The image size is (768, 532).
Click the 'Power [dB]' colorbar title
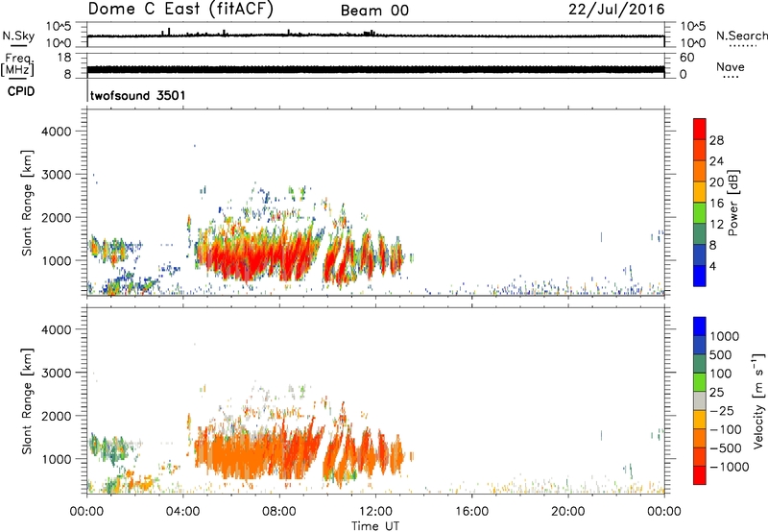pyautogui.click(x=733, y=203)
